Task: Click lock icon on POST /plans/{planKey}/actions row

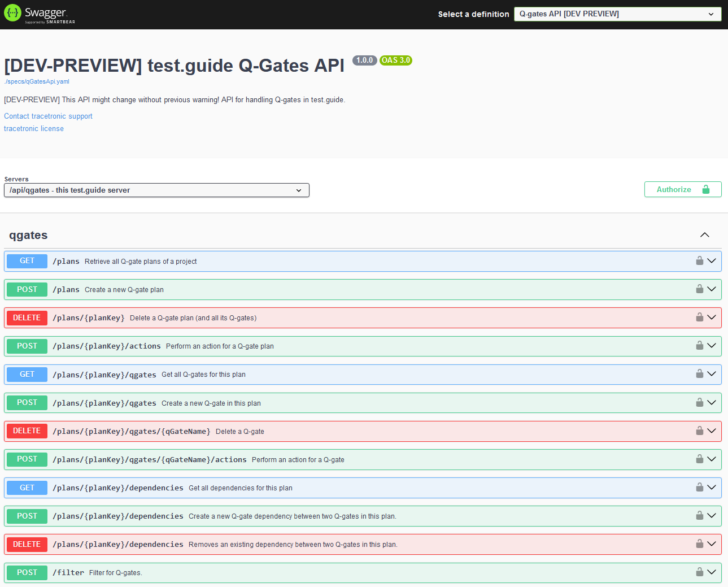Action: pyautogui.click(x=699, y=346)
